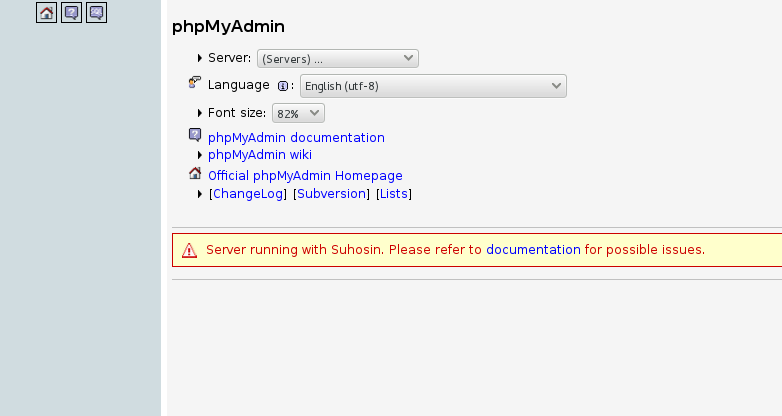Click the documentation icon beside phpMyAdmin documentation
The width and height of the screenshot is (782, 416).
click(195, 135)
